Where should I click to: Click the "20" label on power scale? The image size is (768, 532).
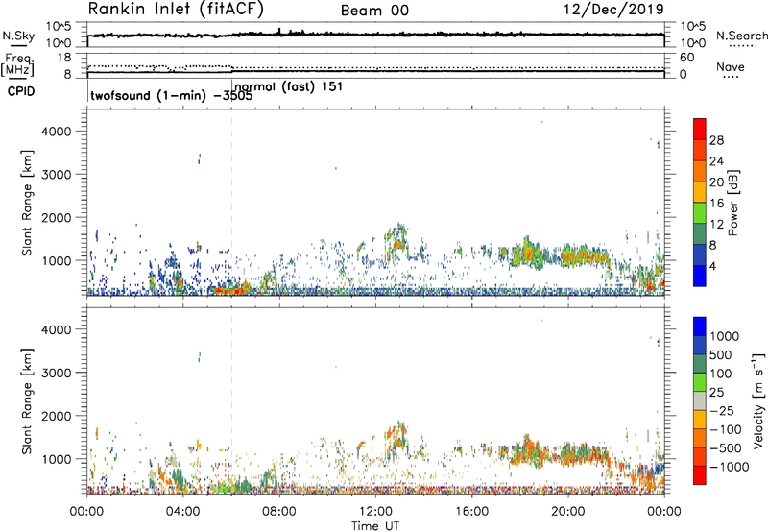click(x=716, y=182)
